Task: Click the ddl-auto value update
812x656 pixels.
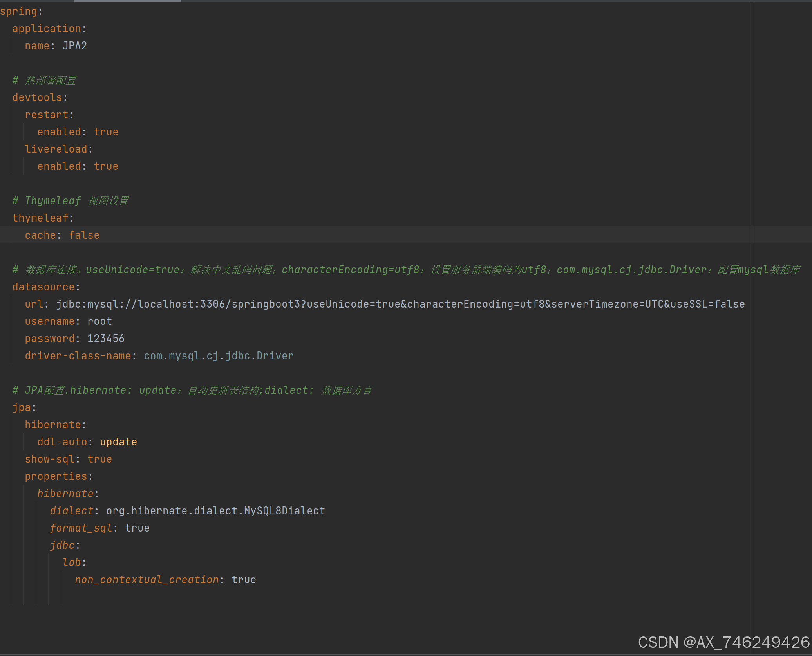Action: 118,442
